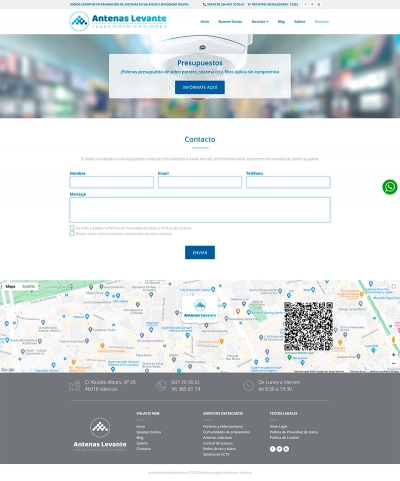Click the phone icon beside Servicio 24H
Image resolution: width=400 pixels, height=481 pixels.
(204, 4)
